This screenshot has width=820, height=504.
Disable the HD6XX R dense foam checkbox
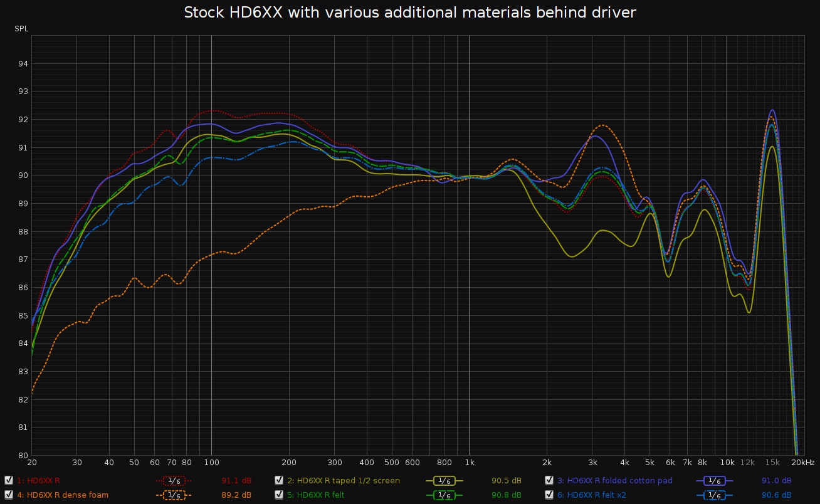coord(8,495)
